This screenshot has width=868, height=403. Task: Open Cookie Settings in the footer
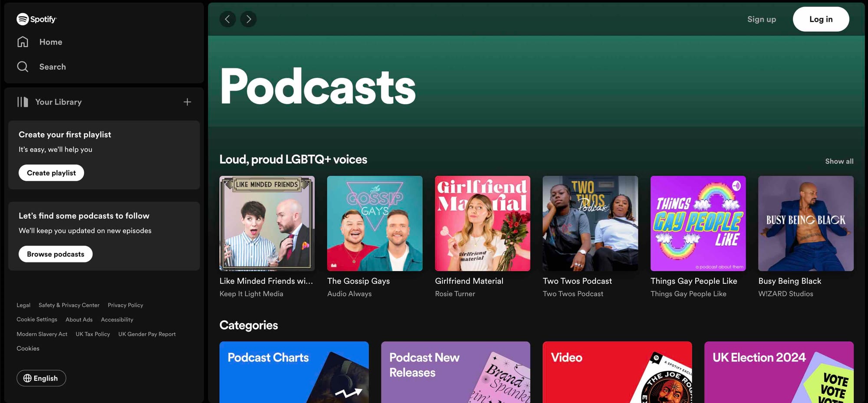[x=37, y=319]
